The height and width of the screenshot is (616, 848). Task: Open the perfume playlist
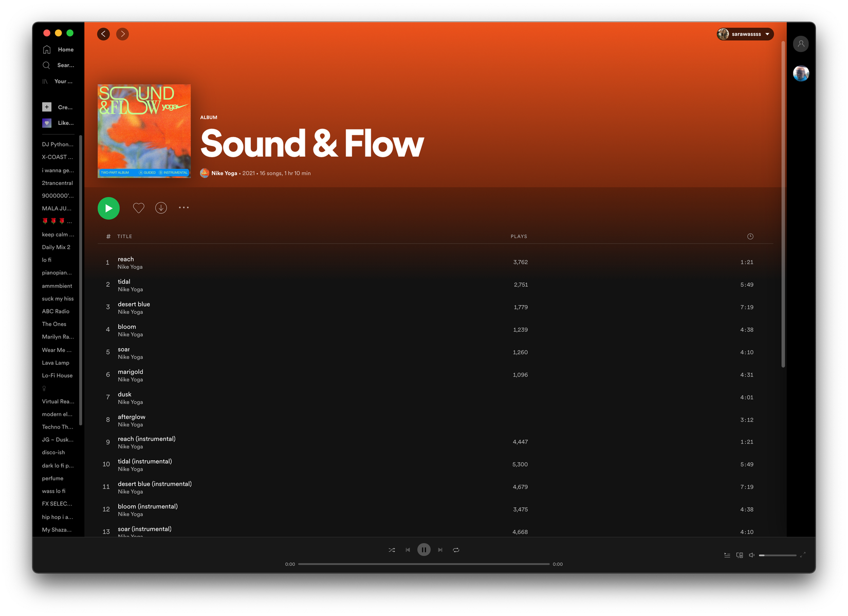[x=53, y=478]
